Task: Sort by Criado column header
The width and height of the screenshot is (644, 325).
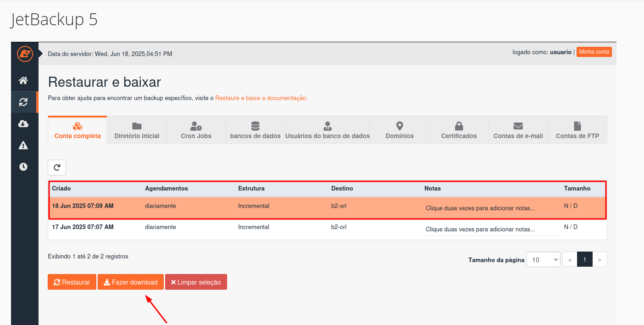Action: [61, 189]
